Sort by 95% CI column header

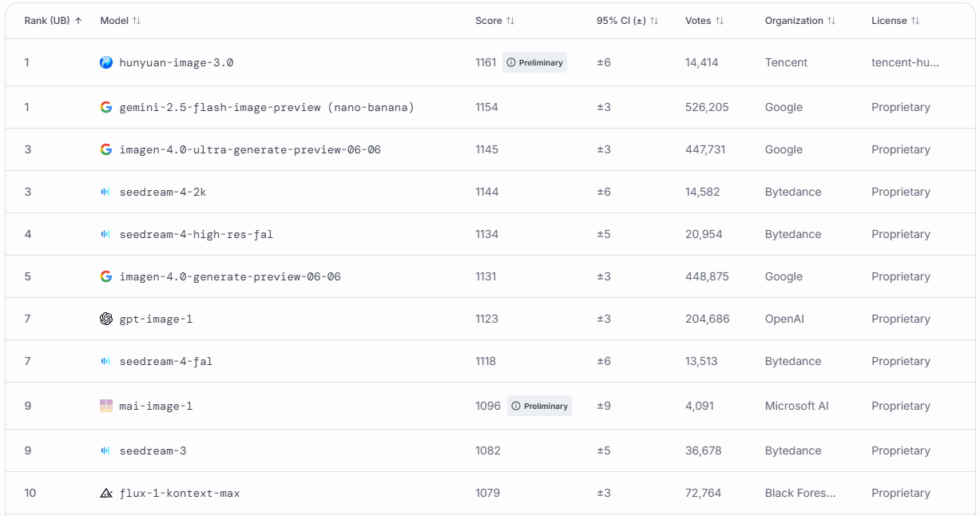point(627,21)
